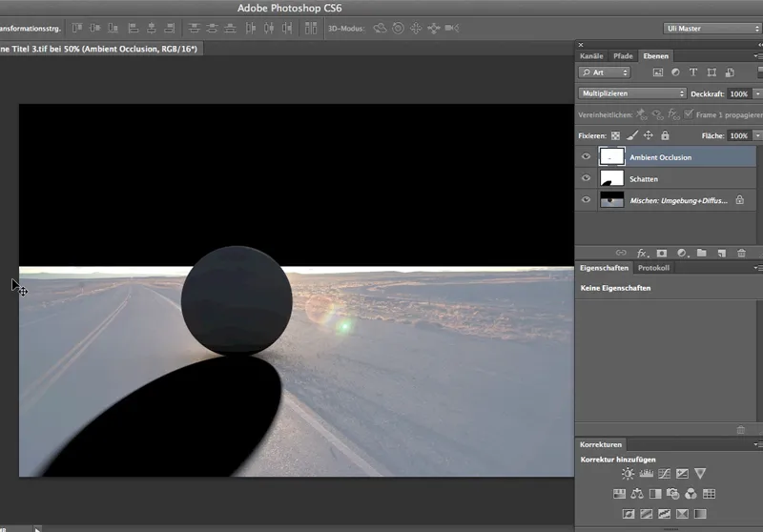Open the Multiplizieren blend mode dropdown
This screenshot has height=532, width=763.
pyautogui.click(x=632, y=93)
